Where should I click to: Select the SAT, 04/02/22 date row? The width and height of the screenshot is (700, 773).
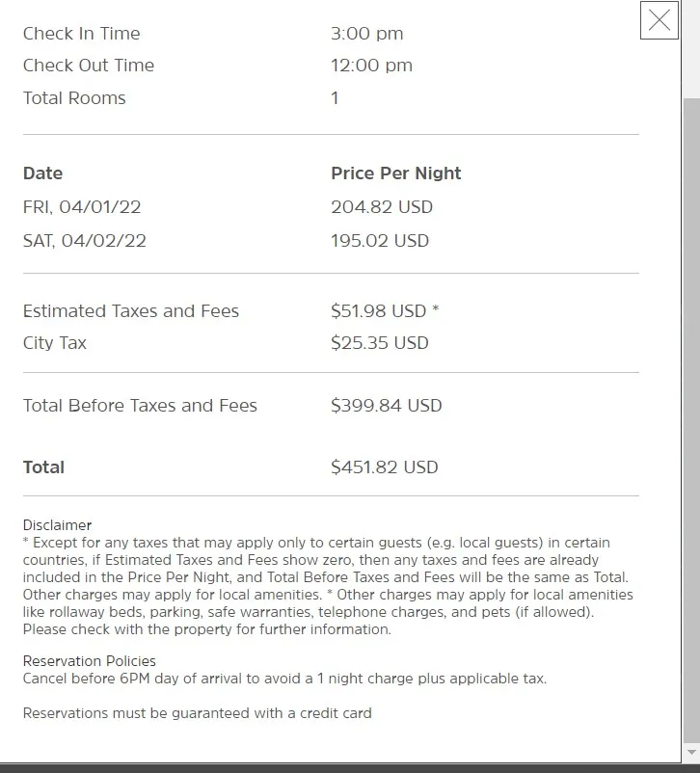coord(85,241)
